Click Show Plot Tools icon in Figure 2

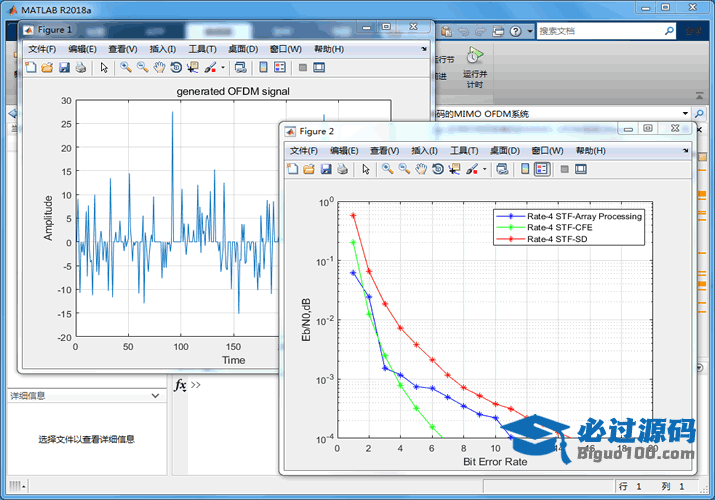click(581, 169)
